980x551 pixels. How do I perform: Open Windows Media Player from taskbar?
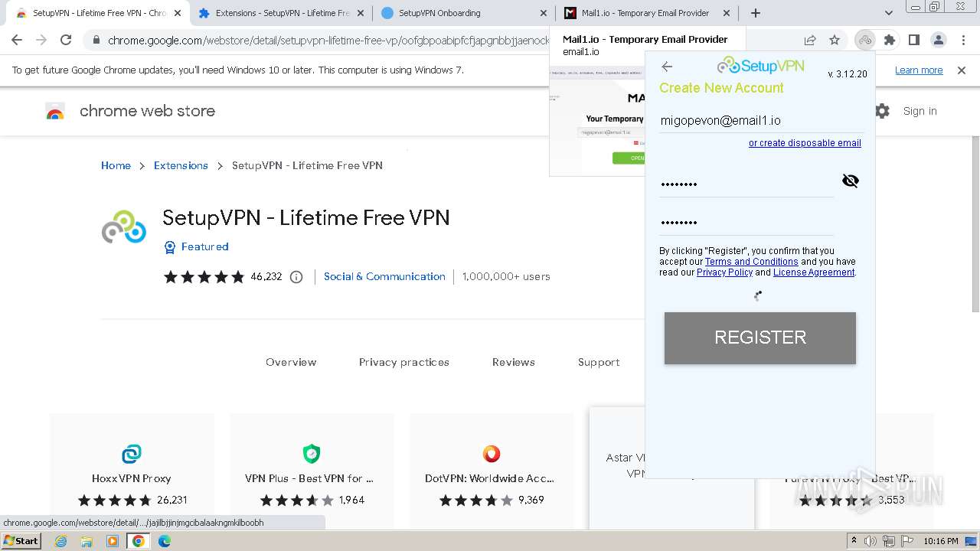coord(113,541)
